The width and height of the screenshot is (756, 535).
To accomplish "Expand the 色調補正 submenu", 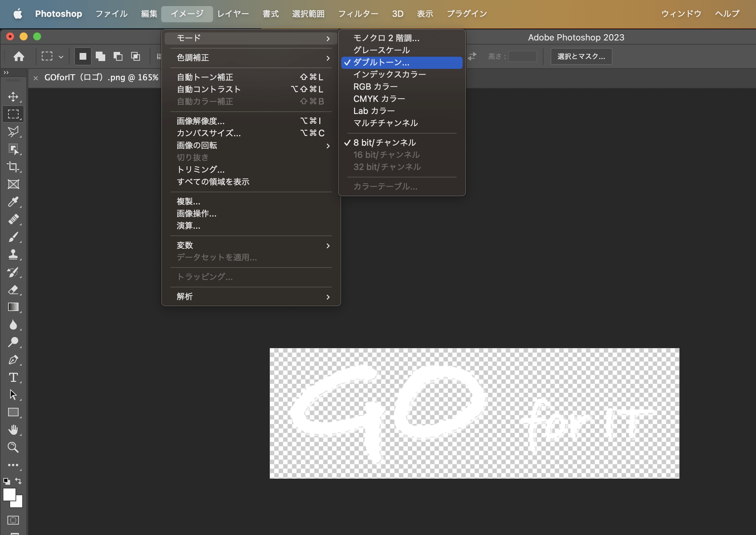I will pos(251,58).
